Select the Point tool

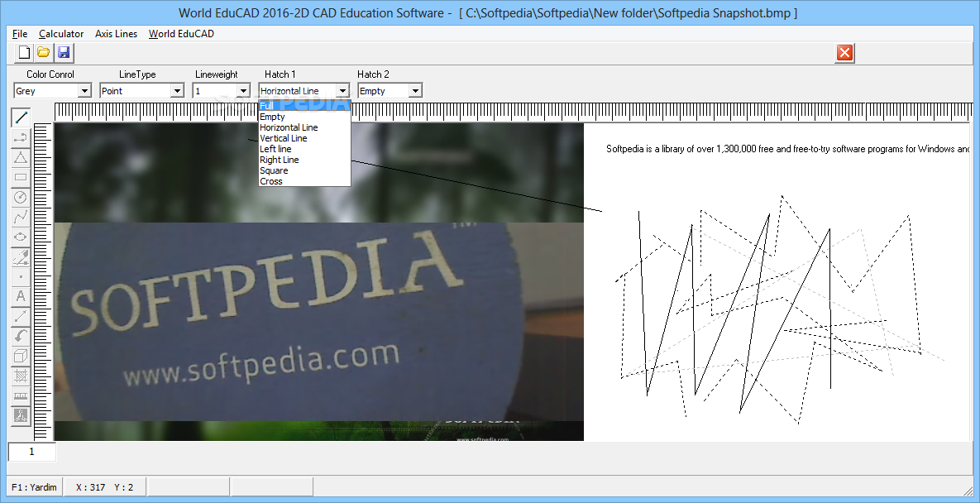click(21, 277)
